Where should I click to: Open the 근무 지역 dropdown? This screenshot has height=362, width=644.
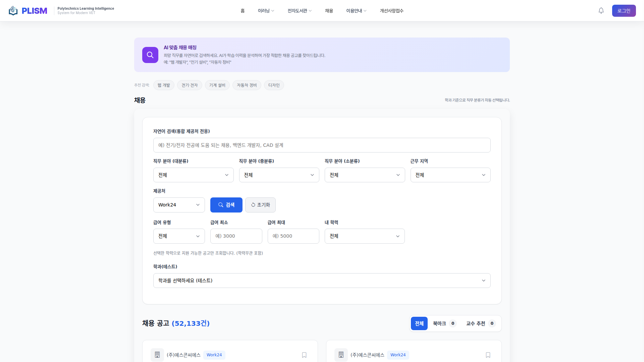tap(450, 175)
